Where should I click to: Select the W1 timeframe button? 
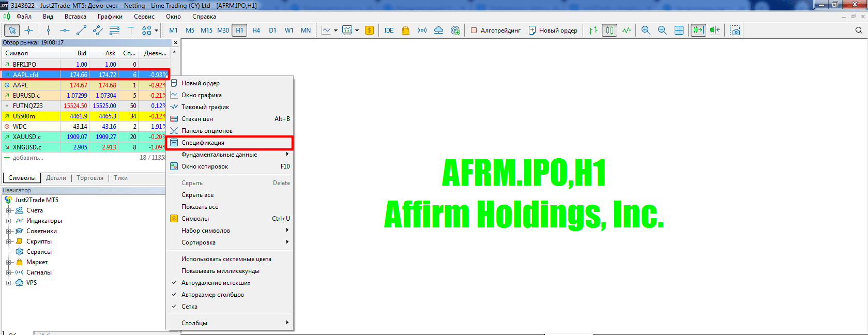tap(289, 31)
